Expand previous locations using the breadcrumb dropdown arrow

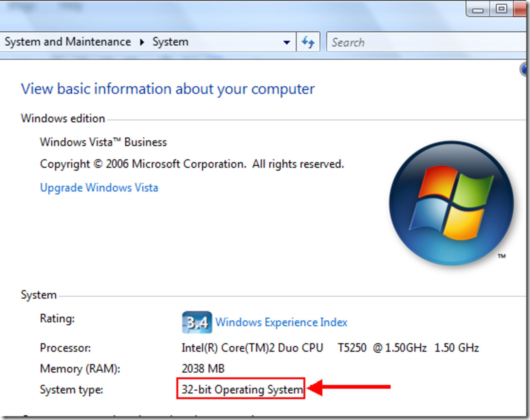pyautogui.click(x=287, y=42)
